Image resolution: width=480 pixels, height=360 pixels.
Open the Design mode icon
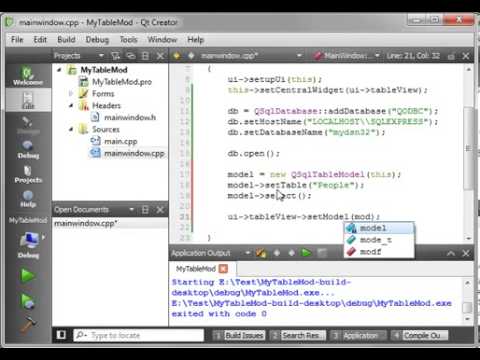(28, 124)
